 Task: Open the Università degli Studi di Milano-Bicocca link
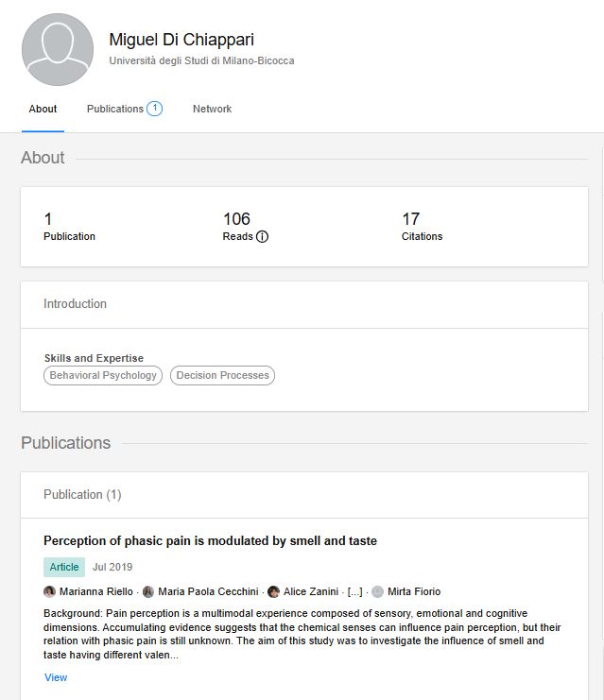pos(202,60)
